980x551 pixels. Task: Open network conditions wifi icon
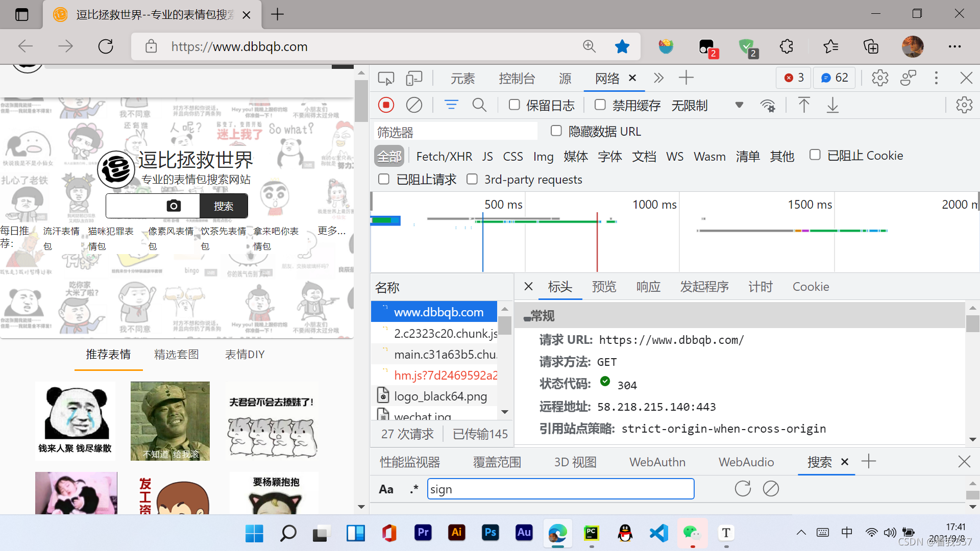point(767,106)
